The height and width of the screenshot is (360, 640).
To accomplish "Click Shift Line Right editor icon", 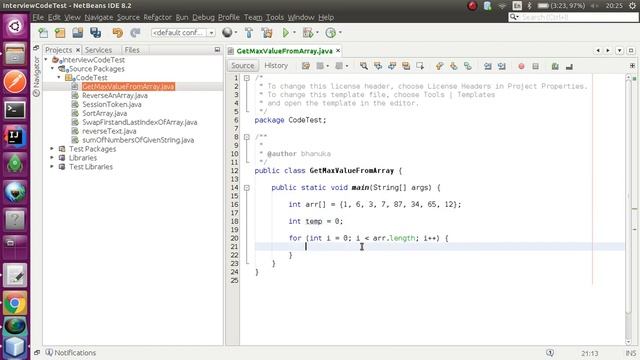I will (x=502, y=66).
